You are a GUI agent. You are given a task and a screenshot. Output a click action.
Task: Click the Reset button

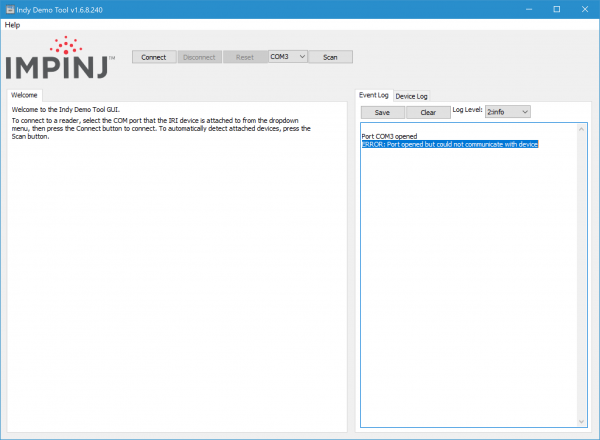coord(245,57)
